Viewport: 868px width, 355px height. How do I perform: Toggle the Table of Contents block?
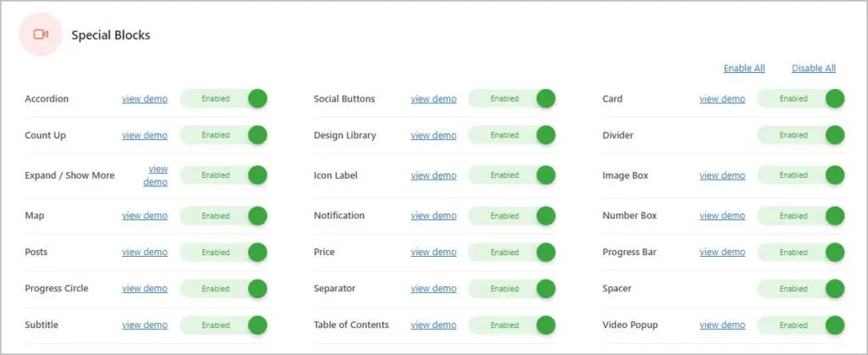512,325
